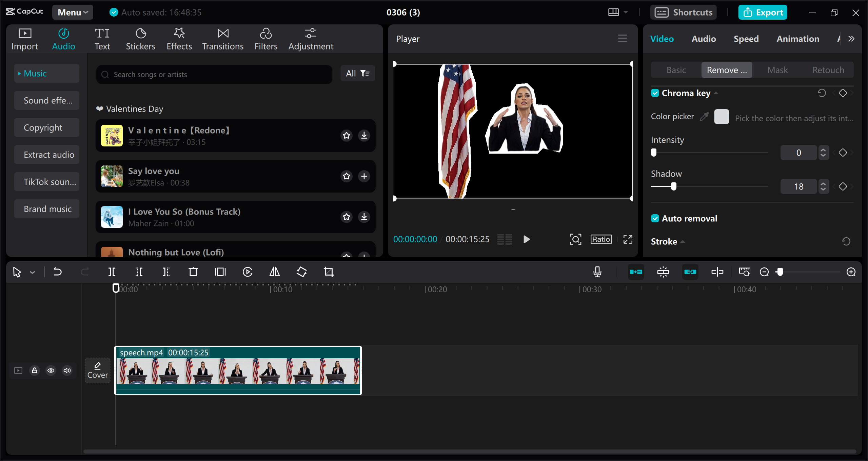Viewport: 868px width, 461px height.
Task: Click the search songs or artists field
Action: (214, 74)
